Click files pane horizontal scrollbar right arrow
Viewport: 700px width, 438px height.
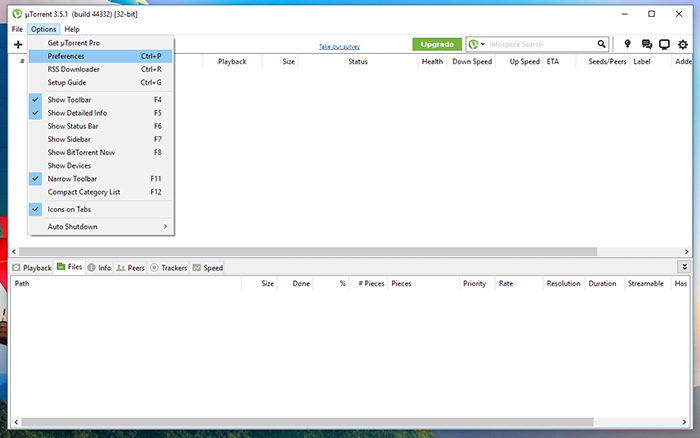(684, 422)
